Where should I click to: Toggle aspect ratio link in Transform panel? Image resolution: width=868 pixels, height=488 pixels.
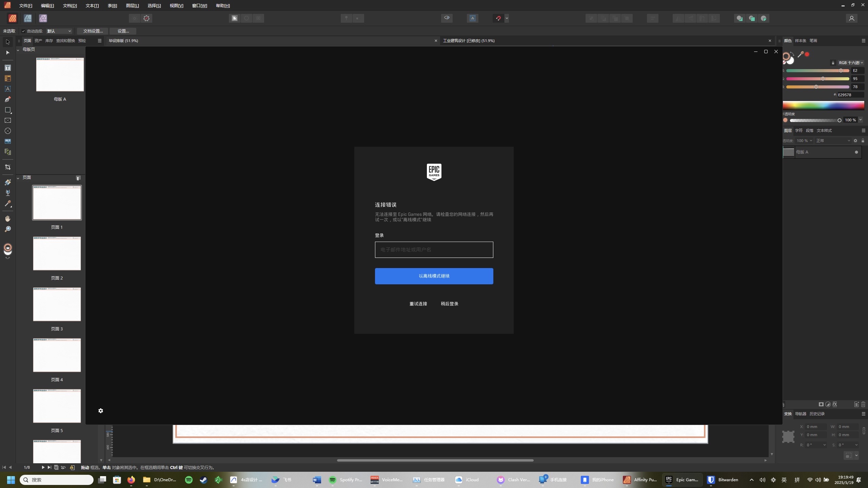864,431
